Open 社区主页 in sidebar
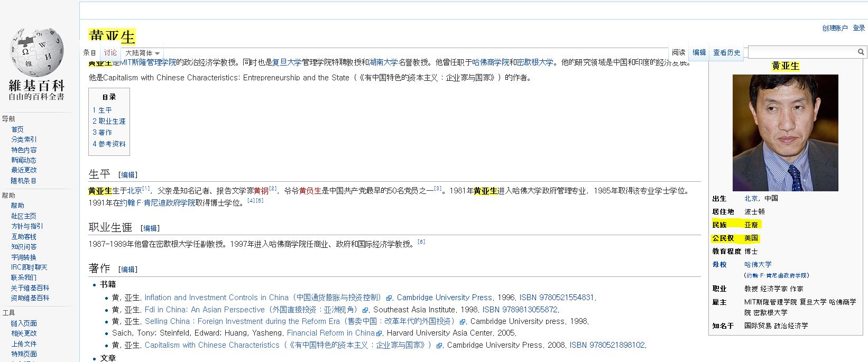 [x=24, y=216]
